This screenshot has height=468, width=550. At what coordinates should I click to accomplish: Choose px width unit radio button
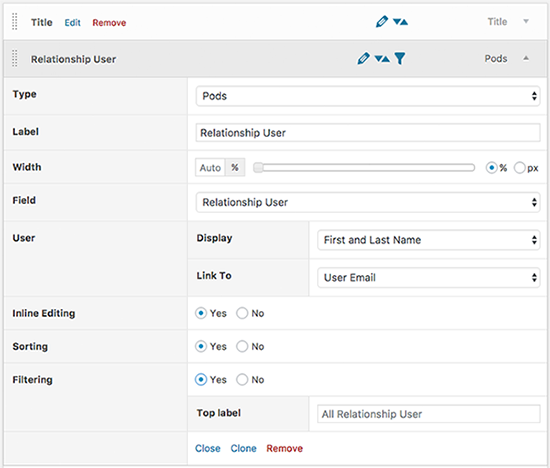[x=519, y=168]
